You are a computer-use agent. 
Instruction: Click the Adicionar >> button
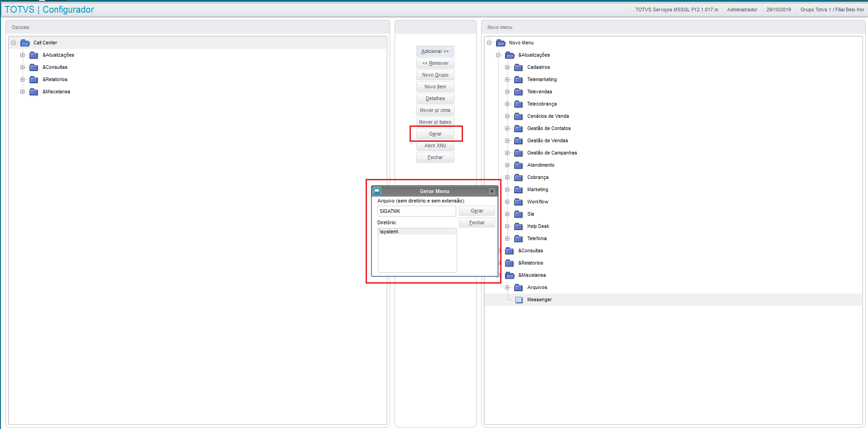[435, 51]
